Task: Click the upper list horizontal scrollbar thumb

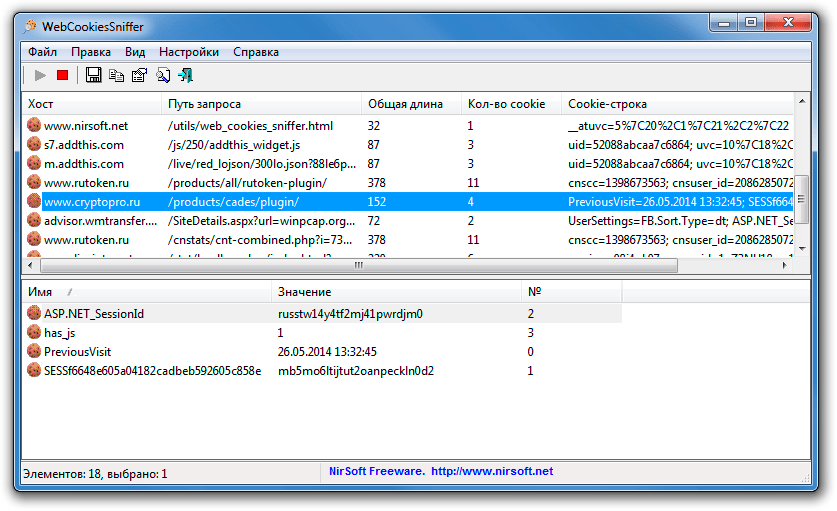Action: point(359,265)
